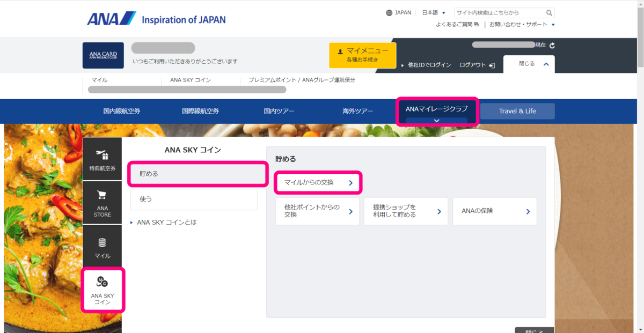Click chevron arrow on ANAの保険
644x333 pixels.
pyautogui.click(x=528, y=211)
